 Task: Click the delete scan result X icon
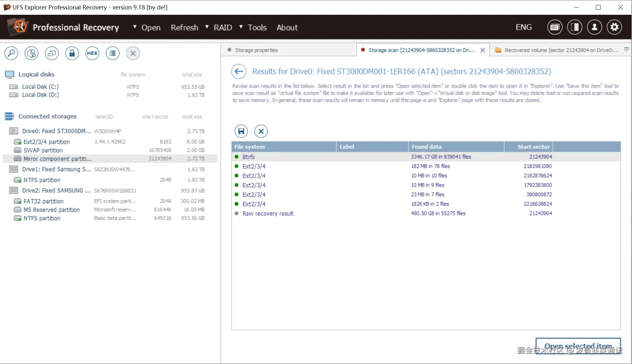tap(261, 131)
